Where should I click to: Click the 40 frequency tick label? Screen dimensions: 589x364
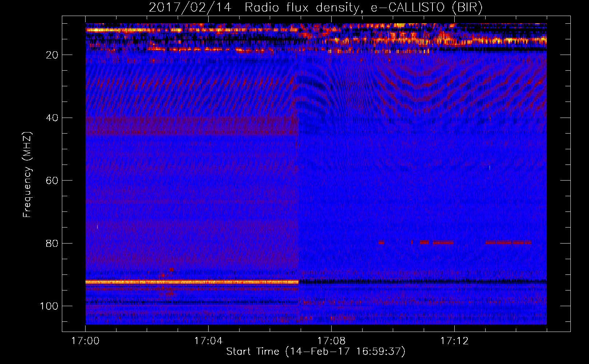[x=52, y=118]
